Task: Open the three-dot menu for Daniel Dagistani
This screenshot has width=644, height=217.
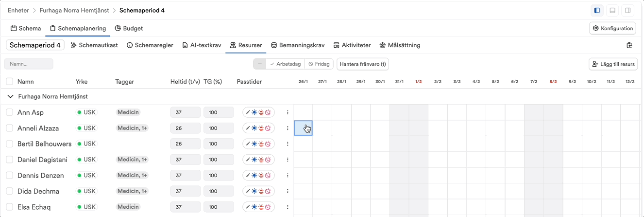Action: click(x=288, y=160)
